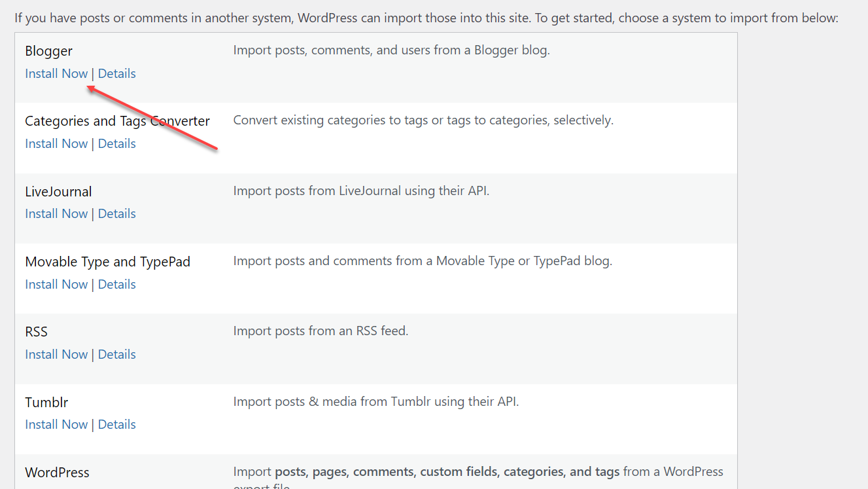Install the Tumblr importer
The image size is (868, 489).
pos(56,424)
